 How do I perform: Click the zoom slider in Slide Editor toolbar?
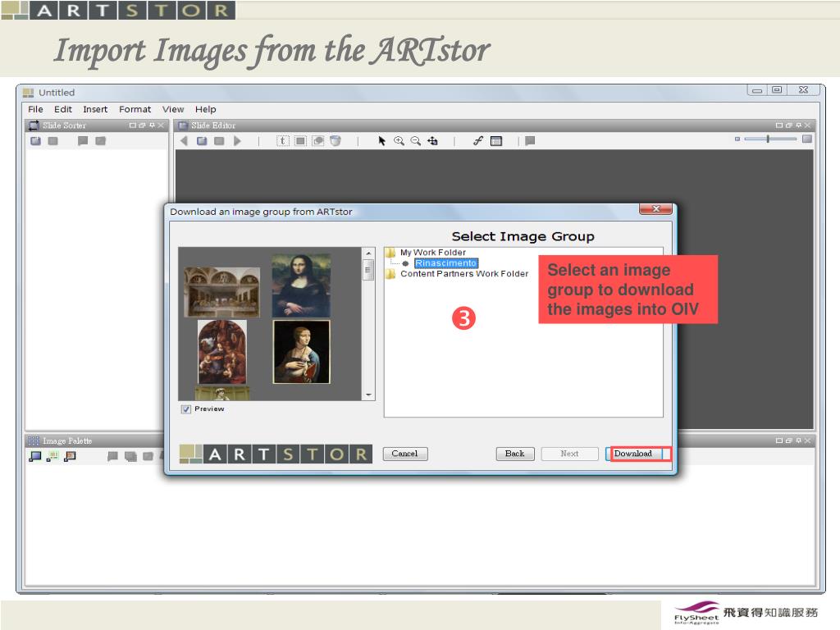click(x=770, y=139)
